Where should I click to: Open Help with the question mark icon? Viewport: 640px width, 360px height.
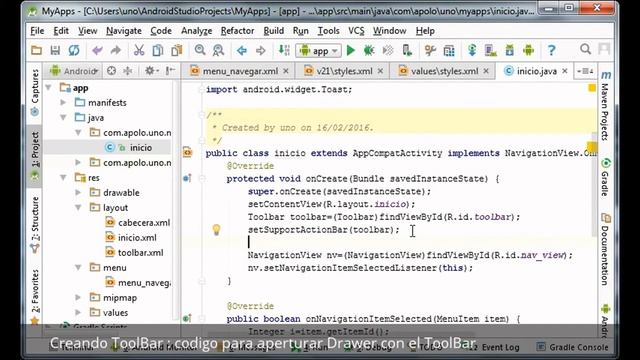(x=552, y=51)
